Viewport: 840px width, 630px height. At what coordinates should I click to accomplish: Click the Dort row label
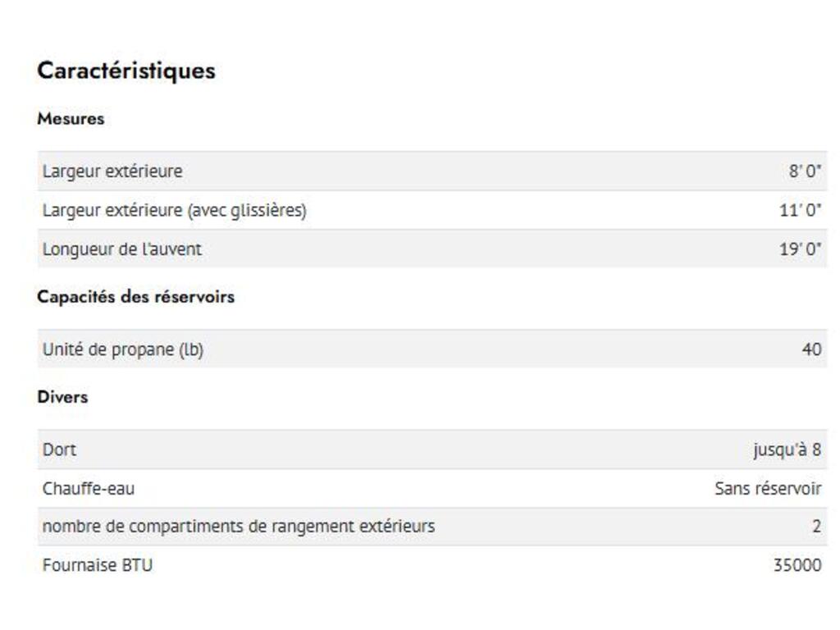coord(59,450)
